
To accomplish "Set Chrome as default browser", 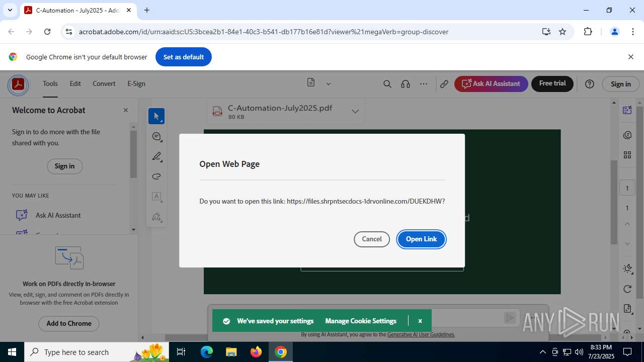I will pos(184,57).
